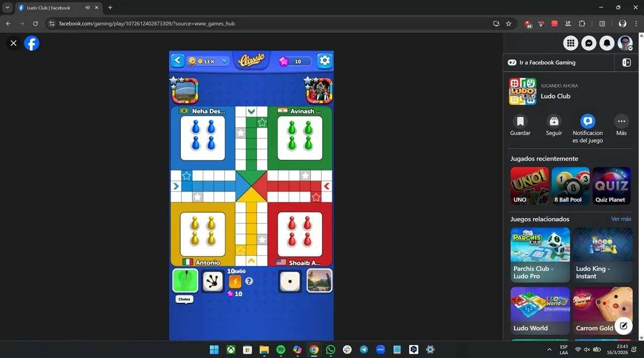Open WhatsApp from taskbar

tap(331, 349)
